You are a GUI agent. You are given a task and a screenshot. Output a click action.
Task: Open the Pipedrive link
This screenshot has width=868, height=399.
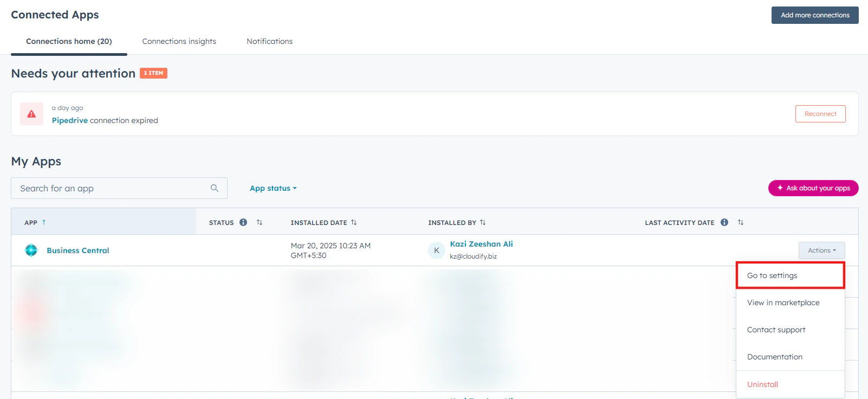coord(70,120)
